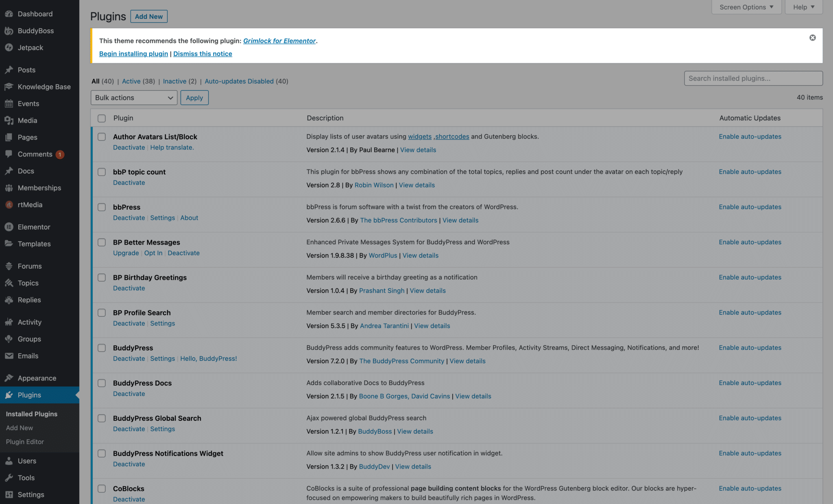Open the widgets link in Author Avatars description
Screen dimensions: 833x504
tap(420, 137)
